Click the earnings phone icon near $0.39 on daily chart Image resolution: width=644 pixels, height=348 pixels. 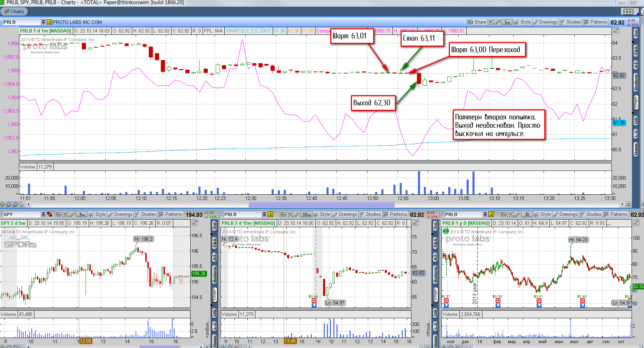pyautogui.click(x=498, y=301)
